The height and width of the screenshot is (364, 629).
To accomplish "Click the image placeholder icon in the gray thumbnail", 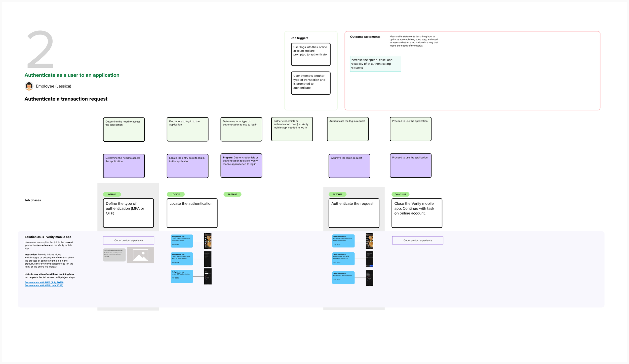I will 140,255.
